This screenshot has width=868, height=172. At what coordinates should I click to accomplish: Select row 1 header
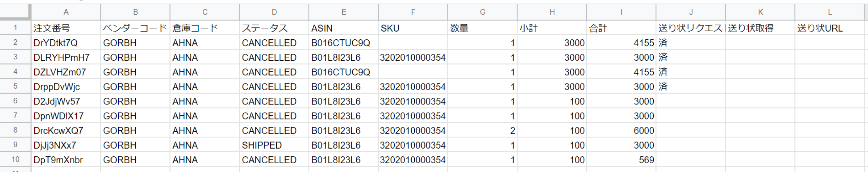(x=15, y=28)
